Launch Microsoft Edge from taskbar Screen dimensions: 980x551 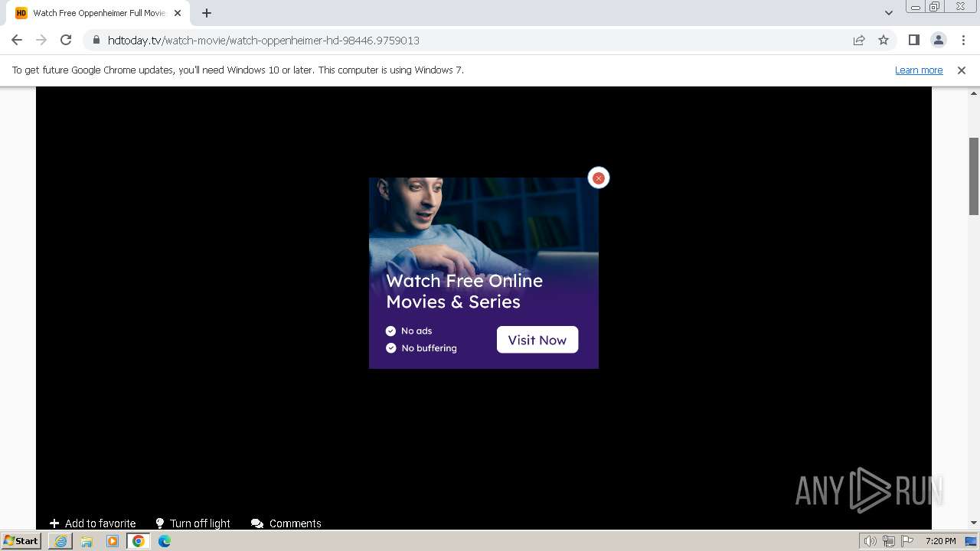(165, 541)
